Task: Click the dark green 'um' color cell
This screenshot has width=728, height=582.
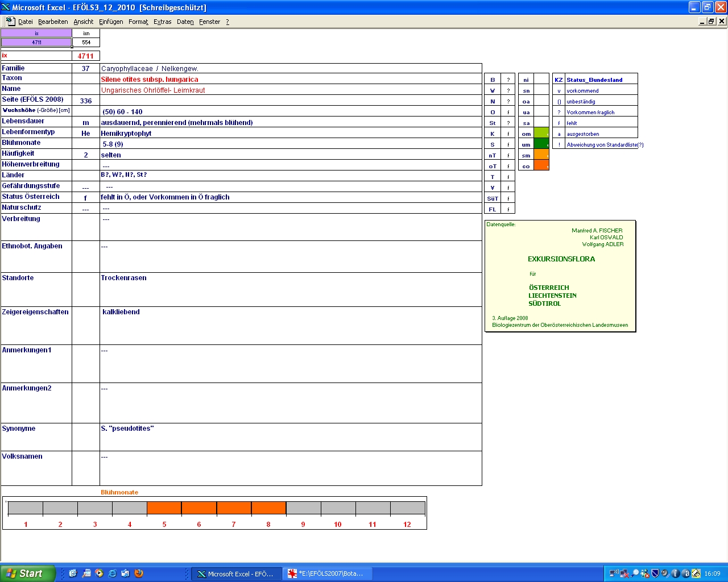Action: (541, 144)
